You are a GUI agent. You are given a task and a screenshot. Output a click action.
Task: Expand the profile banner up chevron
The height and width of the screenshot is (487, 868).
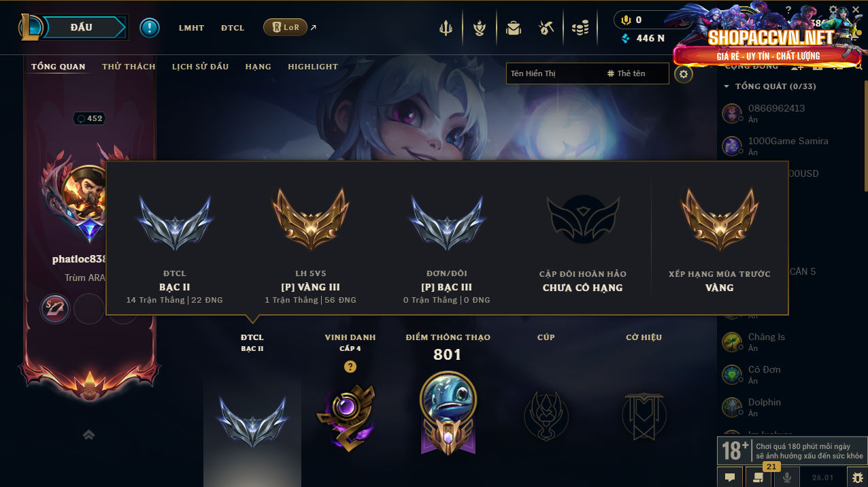[x=88, y=435]
